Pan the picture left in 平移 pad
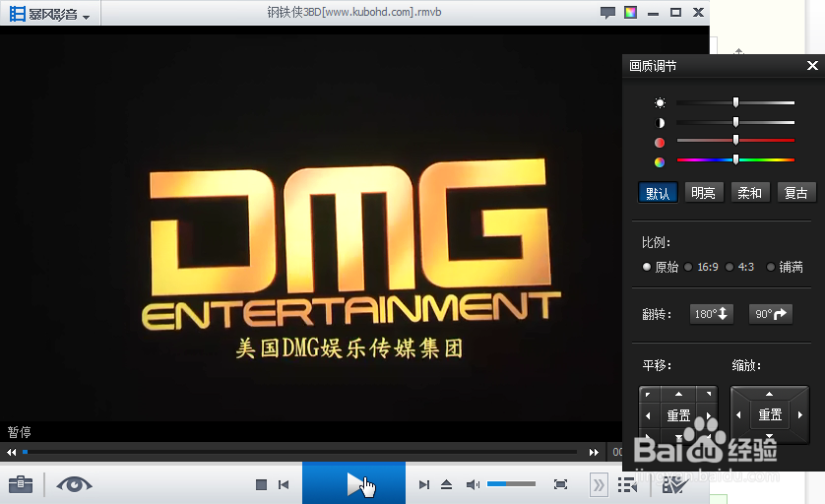 (648, 415)
